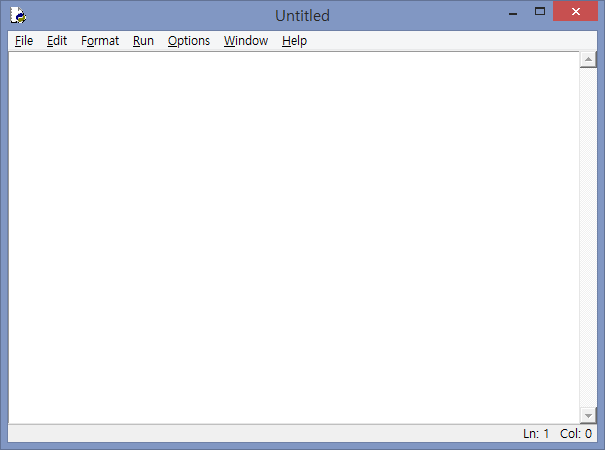The height and width of the screenshot is (450, 605).
Task: Close the Untitled window
Action: [x=575, y=11]
